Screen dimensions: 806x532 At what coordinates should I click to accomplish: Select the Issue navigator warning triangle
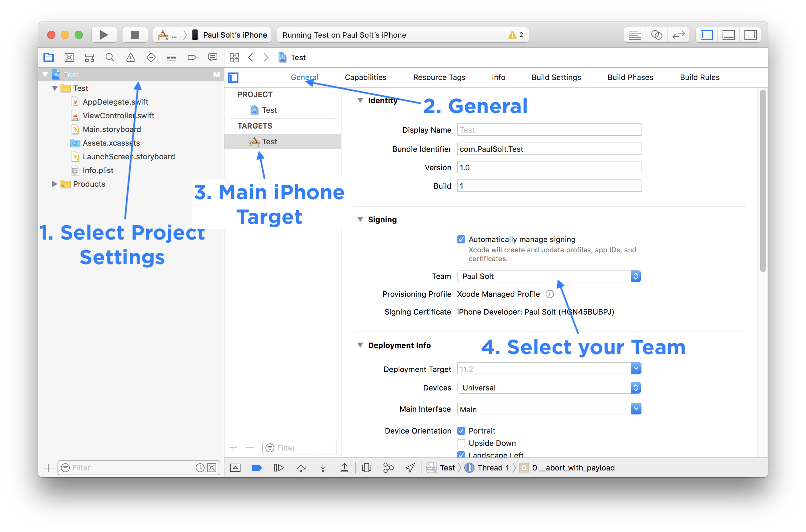130,57
